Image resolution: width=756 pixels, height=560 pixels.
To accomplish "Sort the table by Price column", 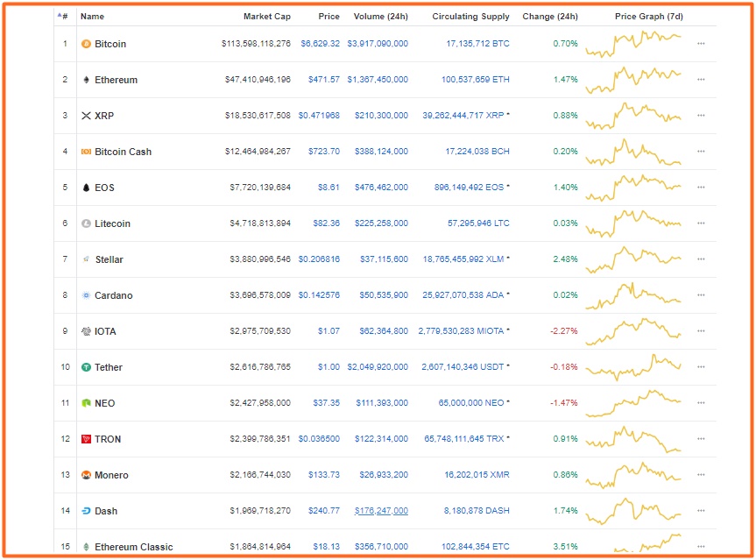I will [329, 17].
